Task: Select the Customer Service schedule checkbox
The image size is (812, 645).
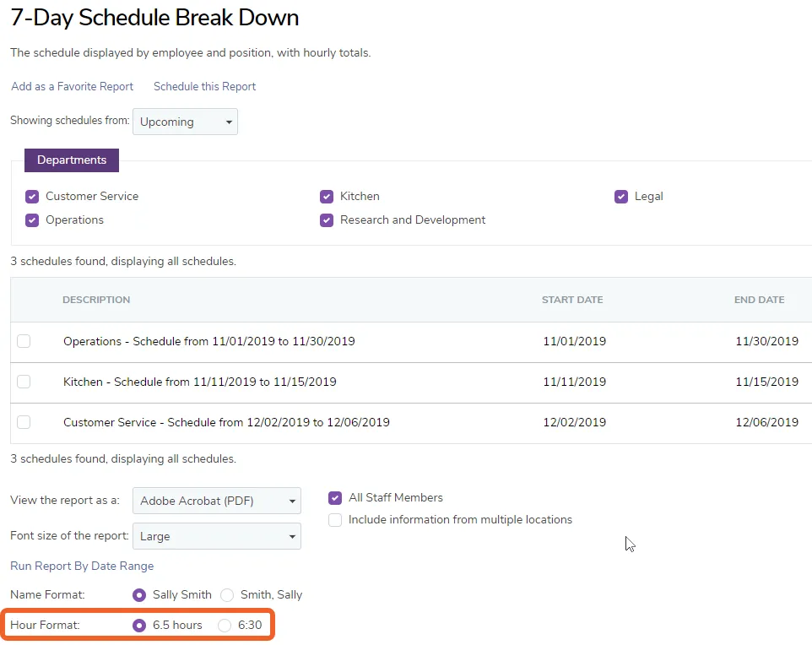Action: pyautogui.click(x=24, y=422)
